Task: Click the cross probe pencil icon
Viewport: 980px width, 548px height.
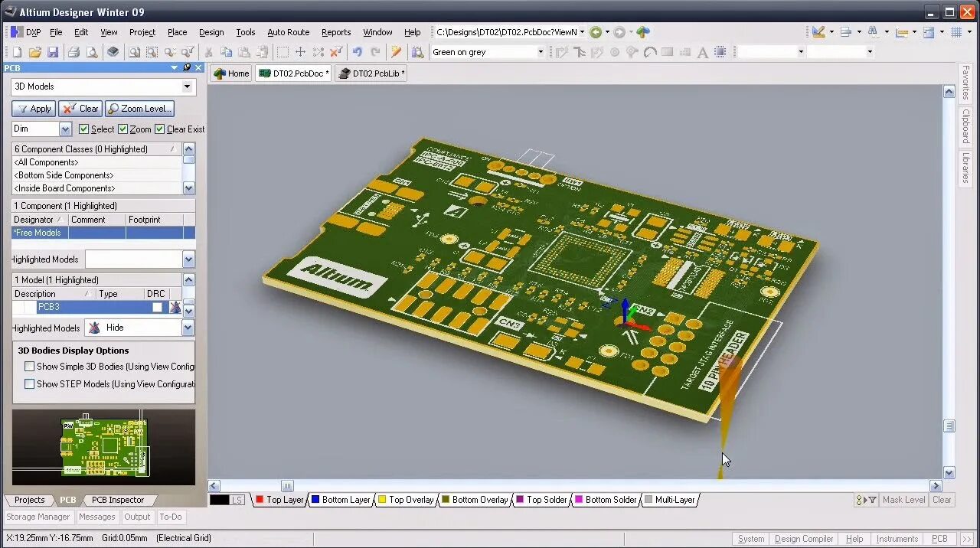Action: 396,52
